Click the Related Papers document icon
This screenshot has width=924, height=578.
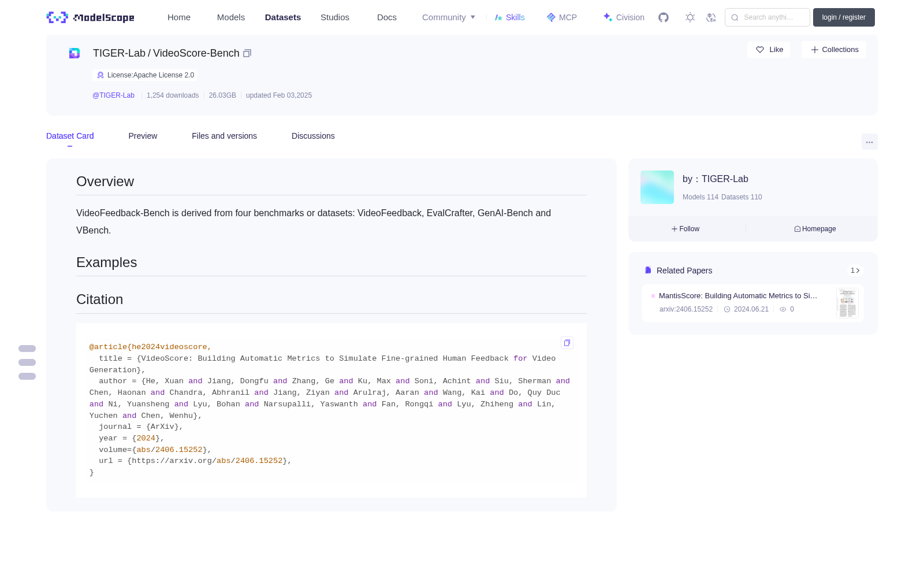[648, 271]
